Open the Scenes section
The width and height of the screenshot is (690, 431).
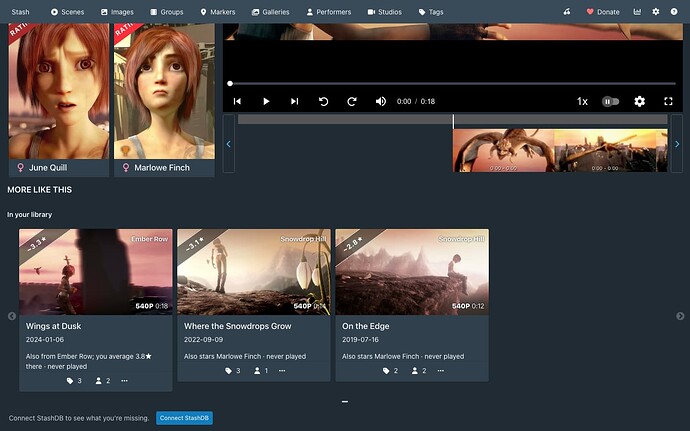[67, 12]
